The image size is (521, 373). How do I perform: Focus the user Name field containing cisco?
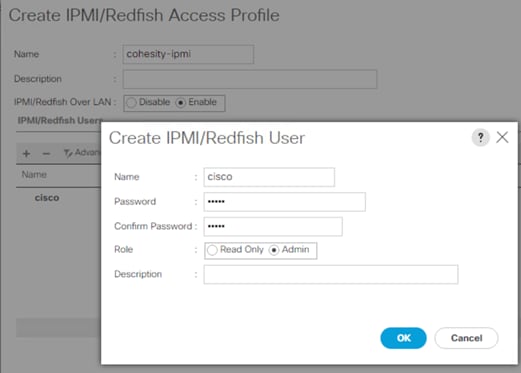coord(269,177)
